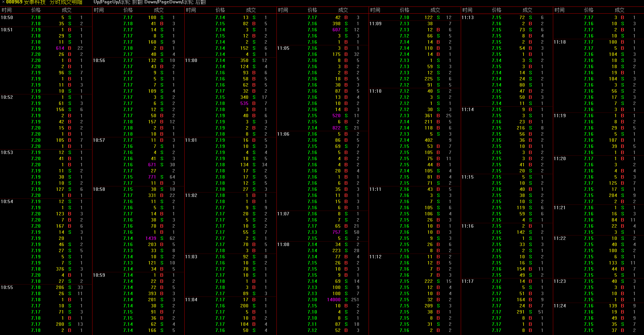
Task: Select the 11:20 time label
Action: [x=560, y=158]
